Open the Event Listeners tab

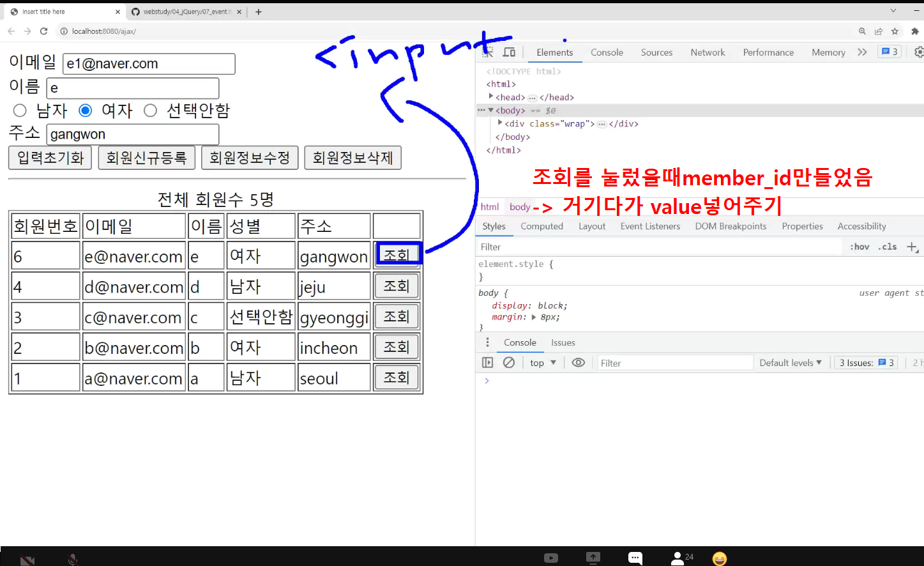point(650,226)
